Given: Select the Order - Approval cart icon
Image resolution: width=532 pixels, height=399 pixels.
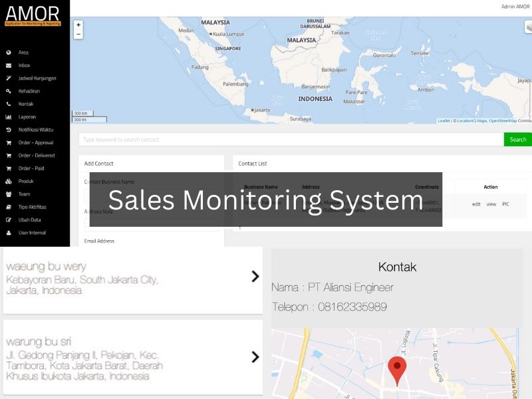Looking at the screenshot, I should point(9,142).
